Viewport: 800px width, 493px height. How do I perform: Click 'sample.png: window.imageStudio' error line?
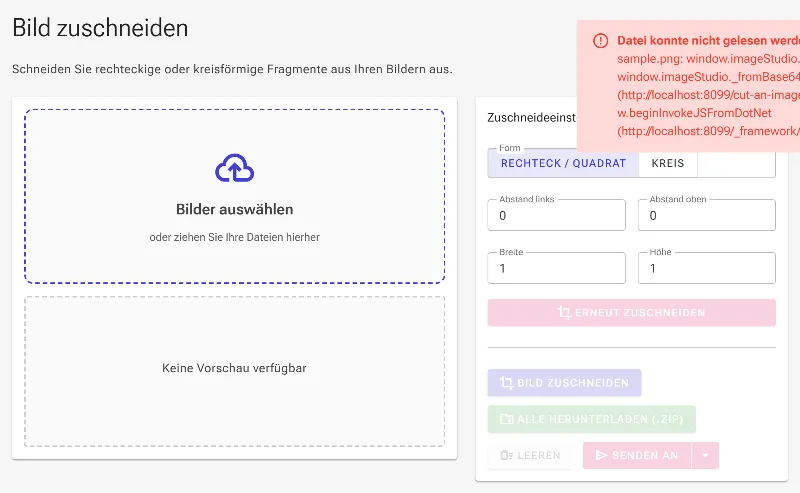click(709, 59)
